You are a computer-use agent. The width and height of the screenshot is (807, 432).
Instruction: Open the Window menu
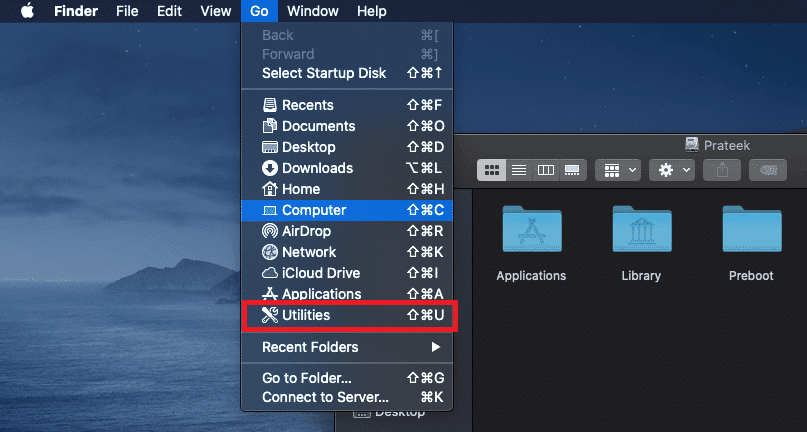tap(315, 11)
